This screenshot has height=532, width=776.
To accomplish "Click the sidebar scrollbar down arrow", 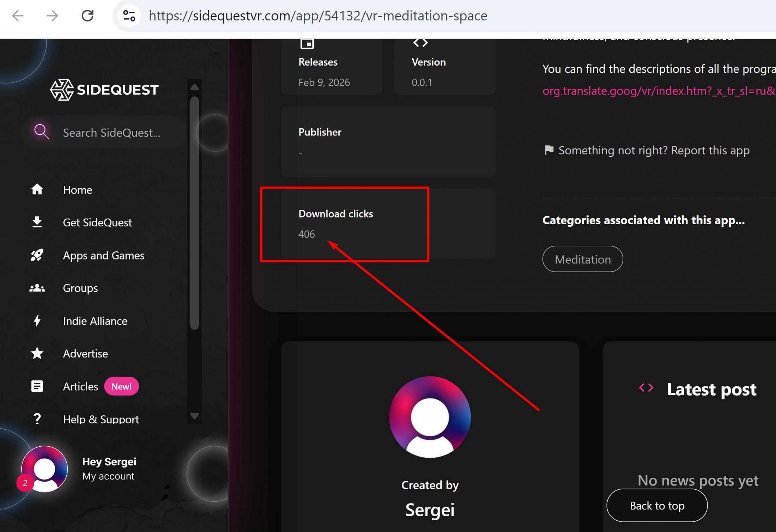I will point(194,416).
